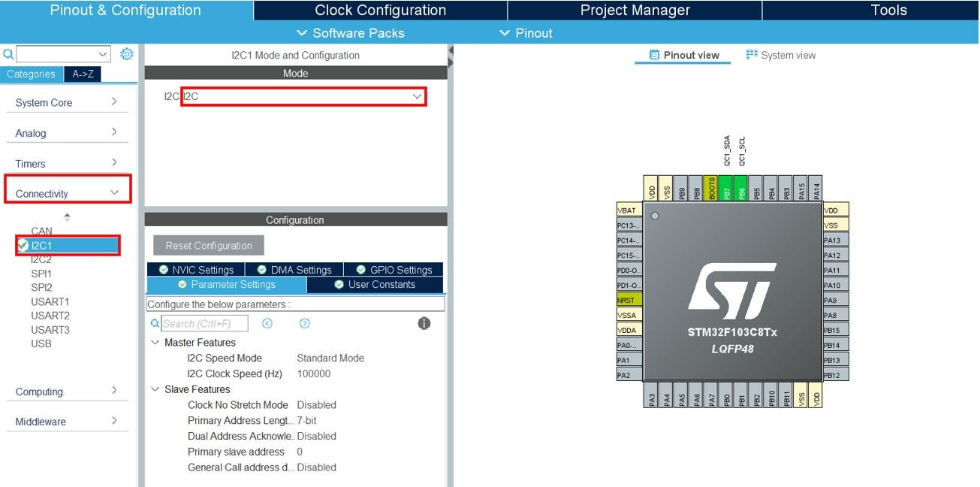This screenshot has width=980, height=487.
Task: Open the Software Packs menu
Action: [351, 33]
